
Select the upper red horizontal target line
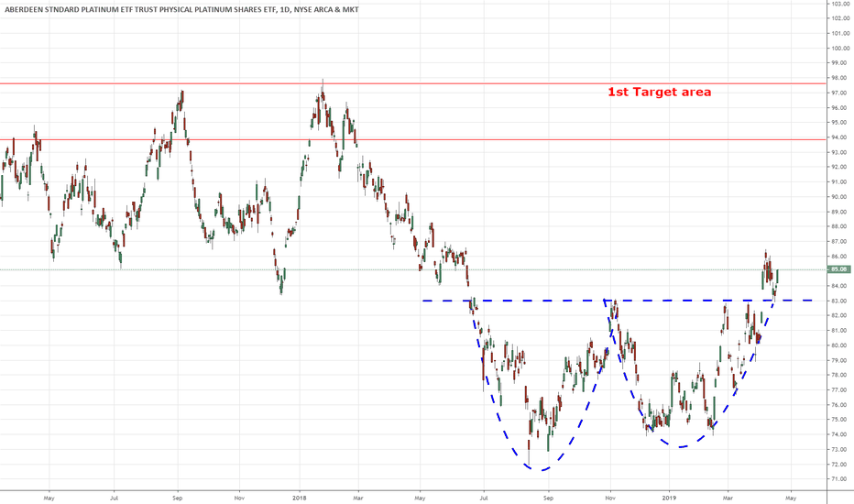click(413, 83)
